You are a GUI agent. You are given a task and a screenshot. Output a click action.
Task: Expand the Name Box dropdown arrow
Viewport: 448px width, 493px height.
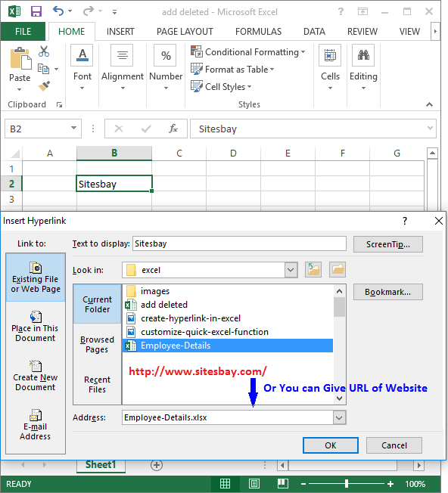tap(73, 128)
